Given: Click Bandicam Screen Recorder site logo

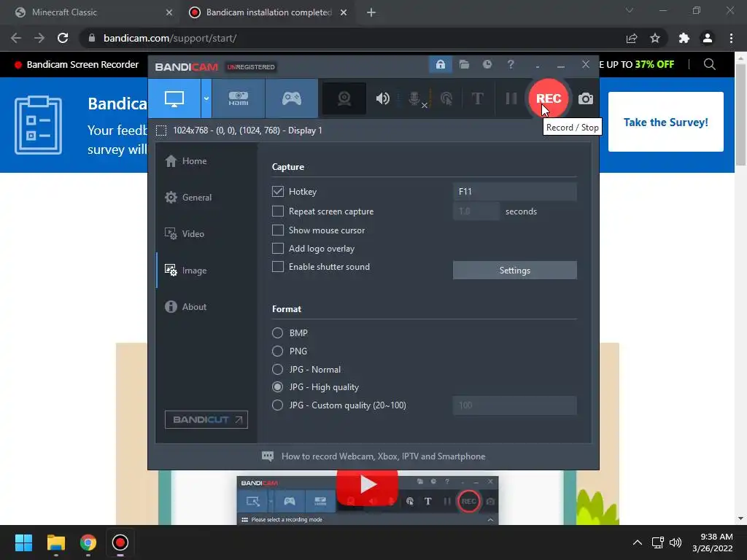Looking at the screenshot, I should tap(77, 64).
